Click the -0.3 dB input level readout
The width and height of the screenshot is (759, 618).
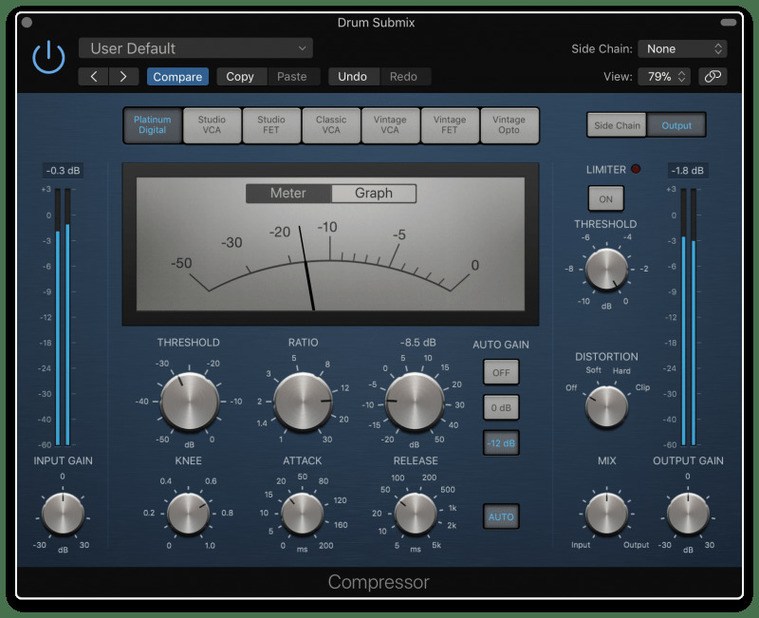63,170
